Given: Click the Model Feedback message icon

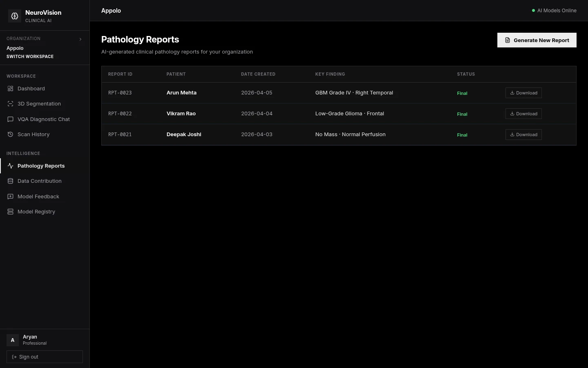Looking at the screenshot, I should point(11,197).
